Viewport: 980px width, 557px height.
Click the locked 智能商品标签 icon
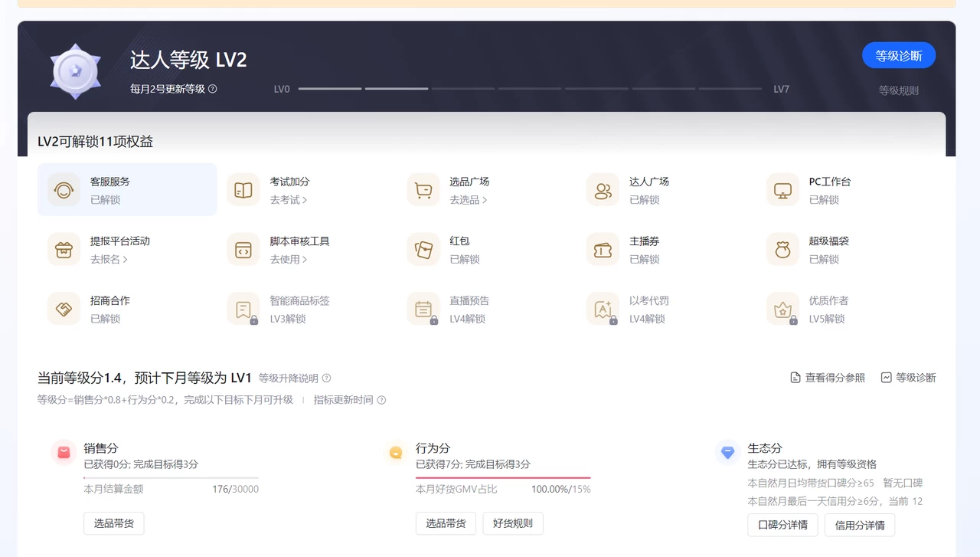[243, 309]
